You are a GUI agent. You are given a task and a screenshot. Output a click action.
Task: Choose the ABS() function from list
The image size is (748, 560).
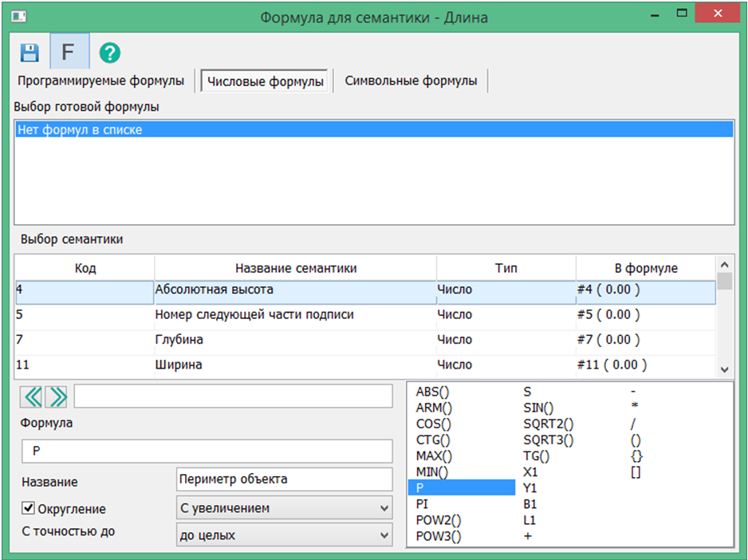[x=434, y=392]
